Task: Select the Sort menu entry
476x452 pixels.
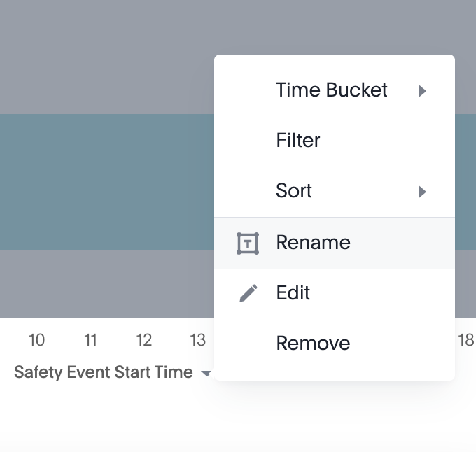Action: tap(294, 191)
